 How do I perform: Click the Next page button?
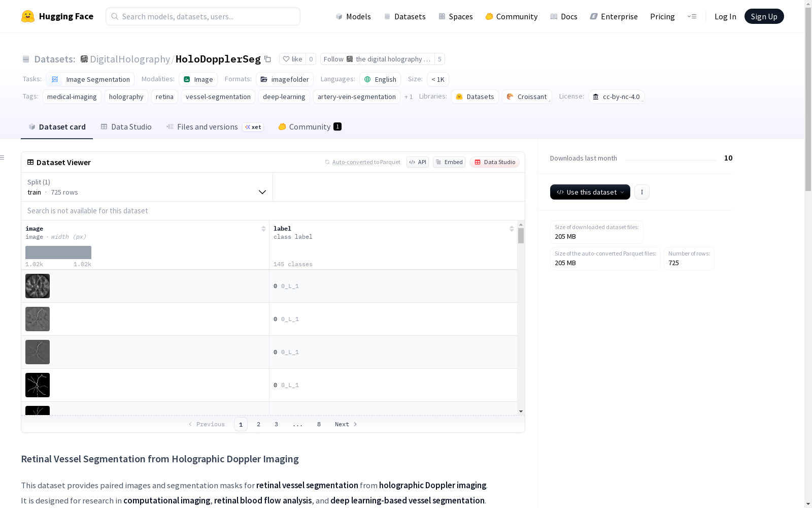pyautogui.click(x=346, y=424)
